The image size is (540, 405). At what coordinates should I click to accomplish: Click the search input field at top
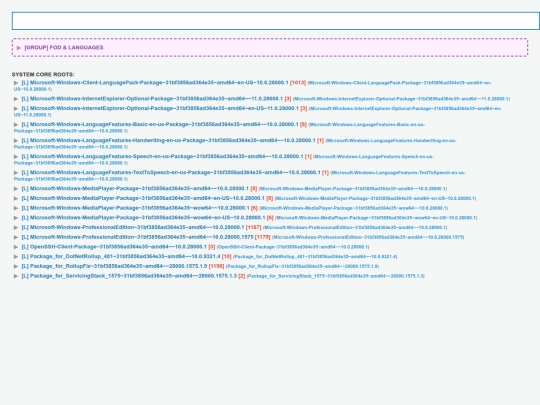tap(276, 21)
